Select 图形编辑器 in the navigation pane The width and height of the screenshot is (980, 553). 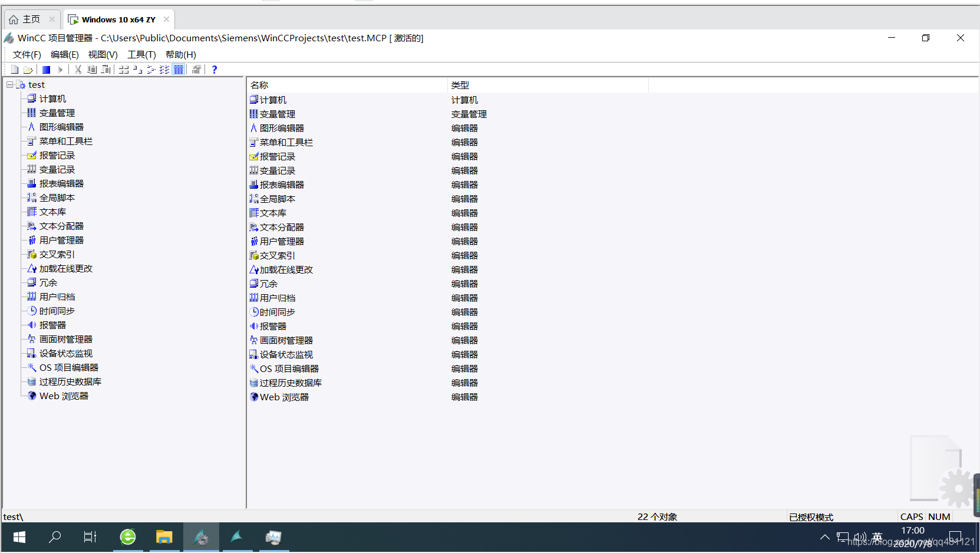(x=61, y=127)
